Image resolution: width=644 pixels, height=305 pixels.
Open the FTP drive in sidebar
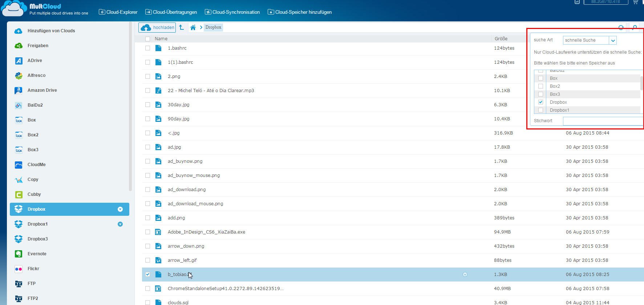click(x=31, y=284)
